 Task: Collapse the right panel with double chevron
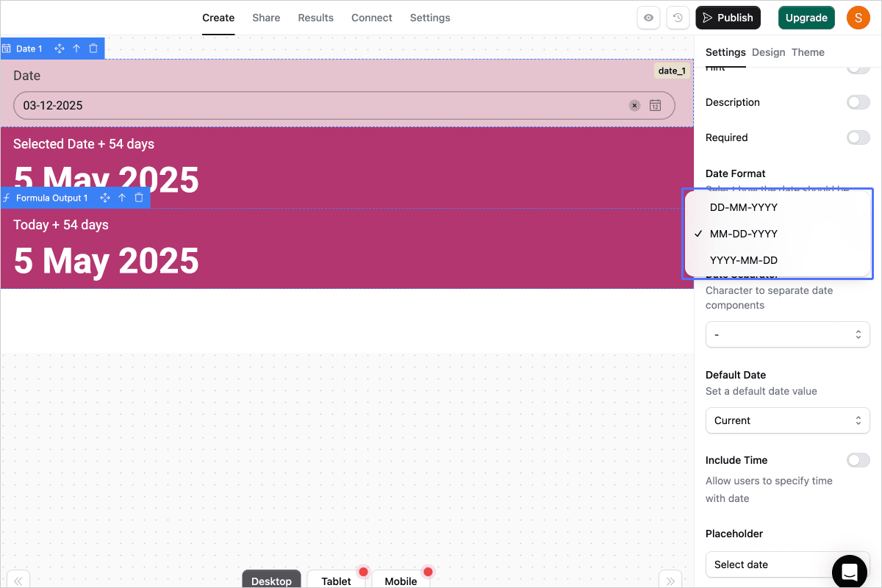coord(670,580)
